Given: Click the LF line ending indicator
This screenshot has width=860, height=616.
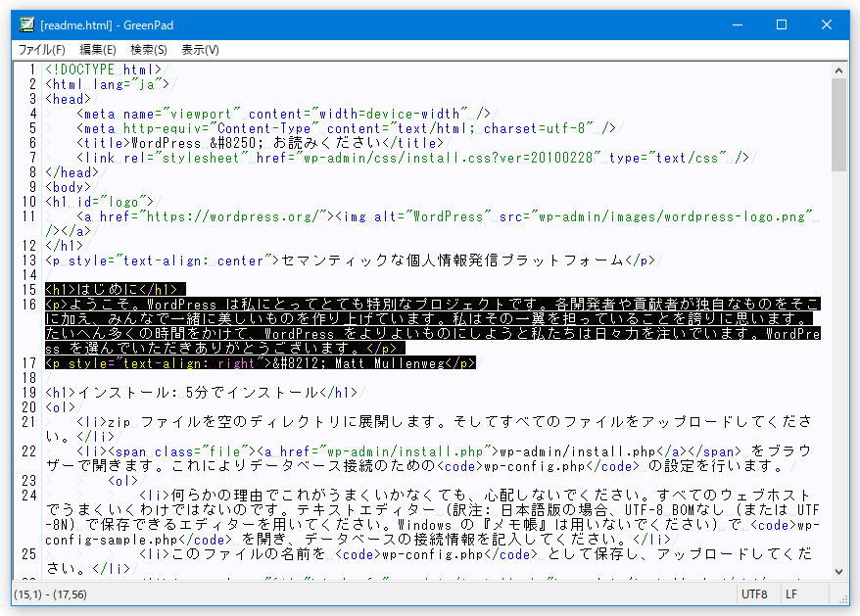Looking at the screenshot, I should tap(791, 594).
